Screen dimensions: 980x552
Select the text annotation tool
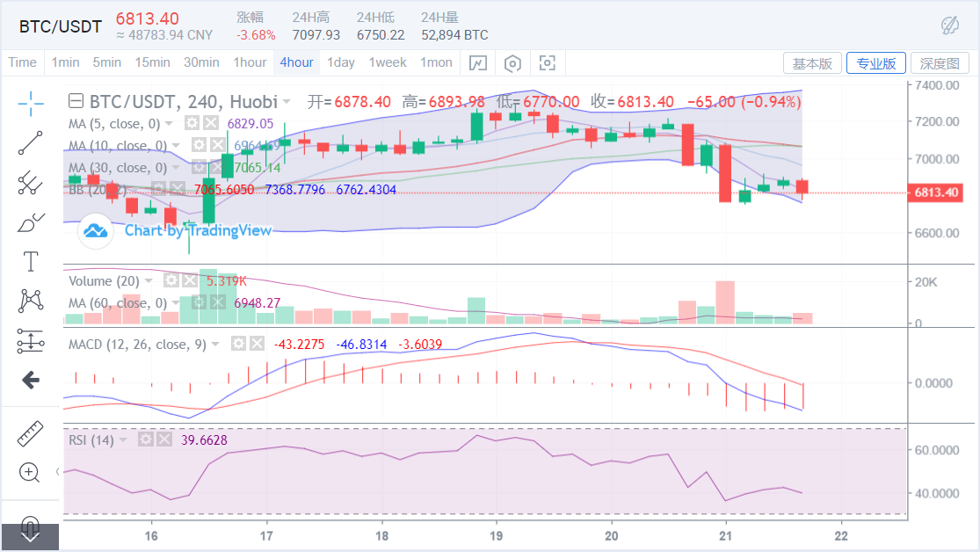(30, 261)
